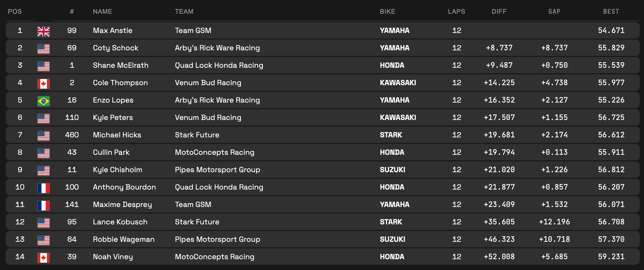Click the Canadian flag next to Noah Viney
Viewport: 644px width, 270px height.
pyautogui.click(x=44, y=258)
